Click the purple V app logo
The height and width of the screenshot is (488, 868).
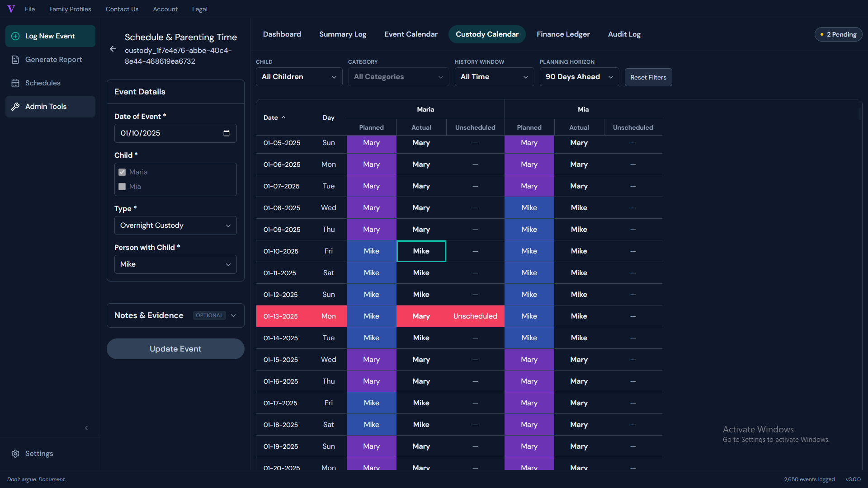[11, 9]
